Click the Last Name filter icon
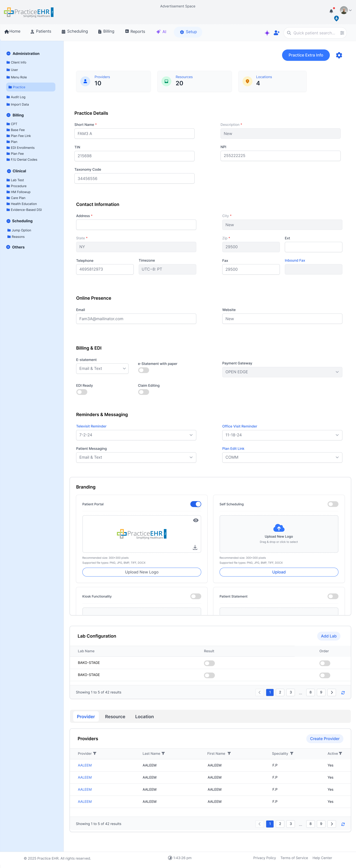The height and width of the screenshot is (868, 356). coord(163,753)
